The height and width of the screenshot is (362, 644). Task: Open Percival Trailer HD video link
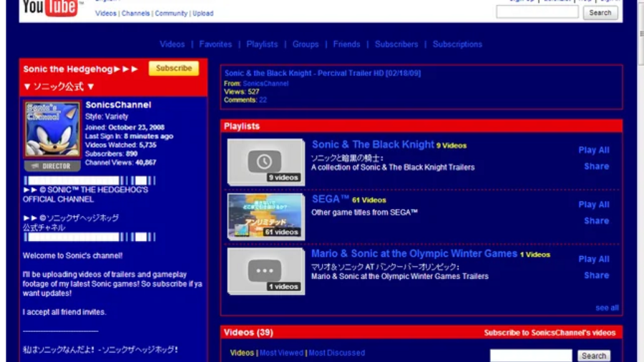click(x=323, y=73)
